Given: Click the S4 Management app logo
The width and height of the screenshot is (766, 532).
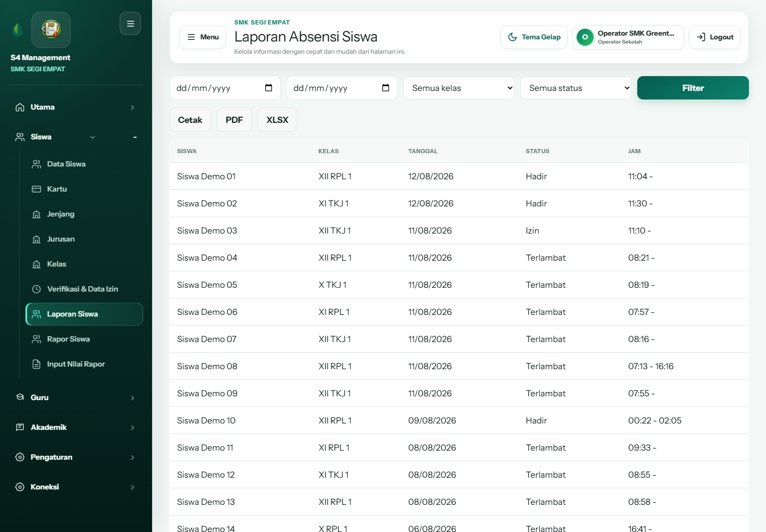Looking at the screenshot, I should [51, 29].
